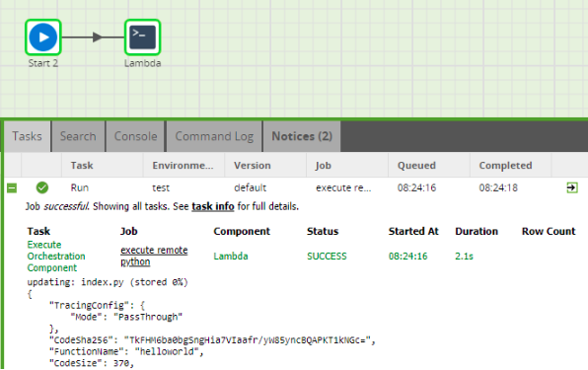Click the "CodeSha256" output line
Screen dimensions: 588x370
pyautogui.click(x=212, y=340)
